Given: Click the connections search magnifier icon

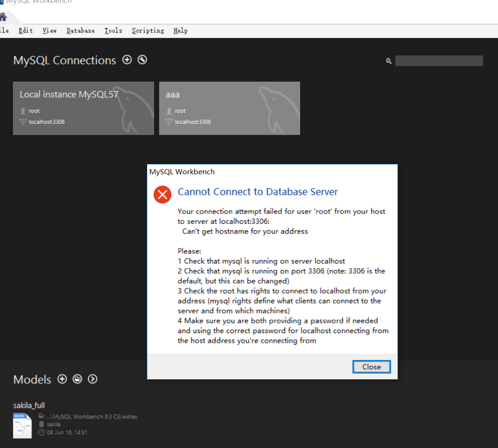Looking at the screenshot, I should (x=389, y=61).
